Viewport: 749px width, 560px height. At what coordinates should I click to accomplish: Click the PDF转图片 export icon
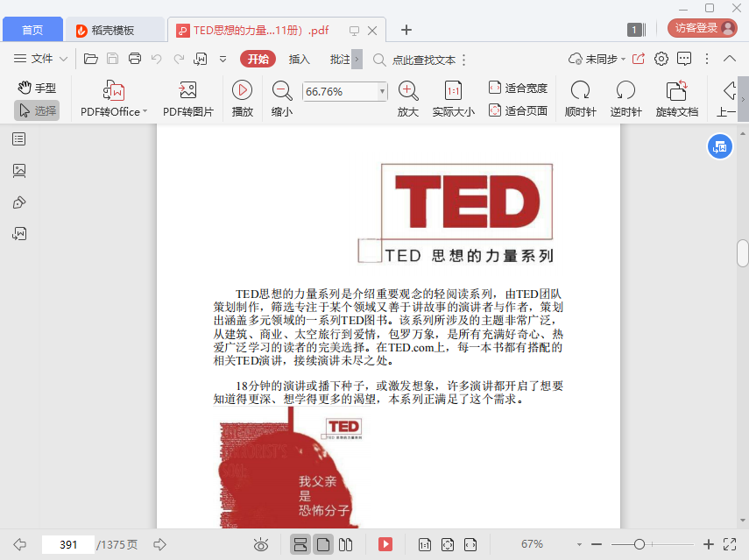point(187,91)
